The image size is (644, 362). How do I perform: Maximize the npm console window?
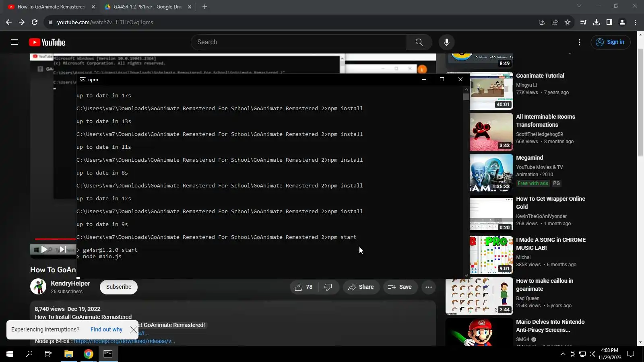[x=442, y=80]
